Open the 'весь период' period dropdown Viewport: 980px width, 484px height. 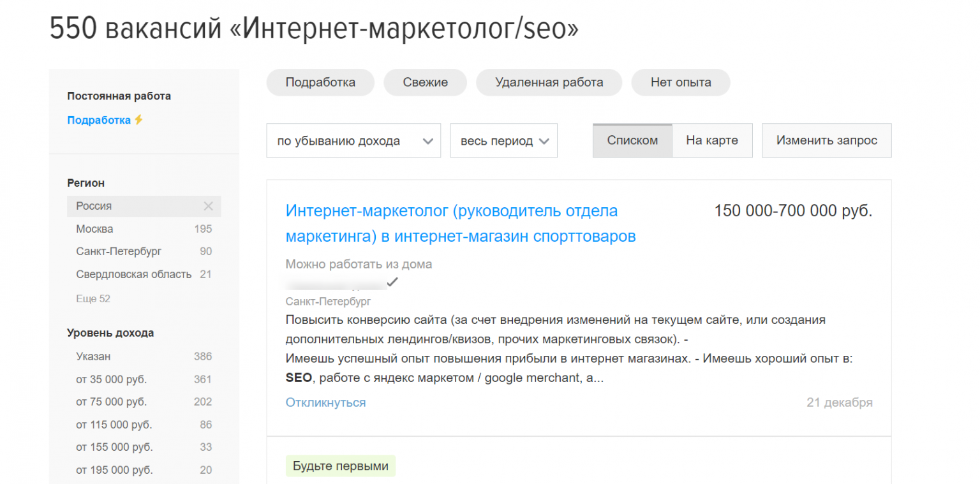point(504,140)
